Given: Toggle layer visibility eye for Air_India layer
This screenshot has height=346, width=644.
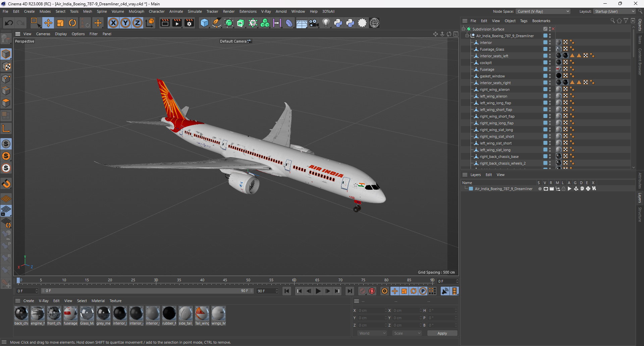Looking at the screenshot, I should click(x=546, y=189).
